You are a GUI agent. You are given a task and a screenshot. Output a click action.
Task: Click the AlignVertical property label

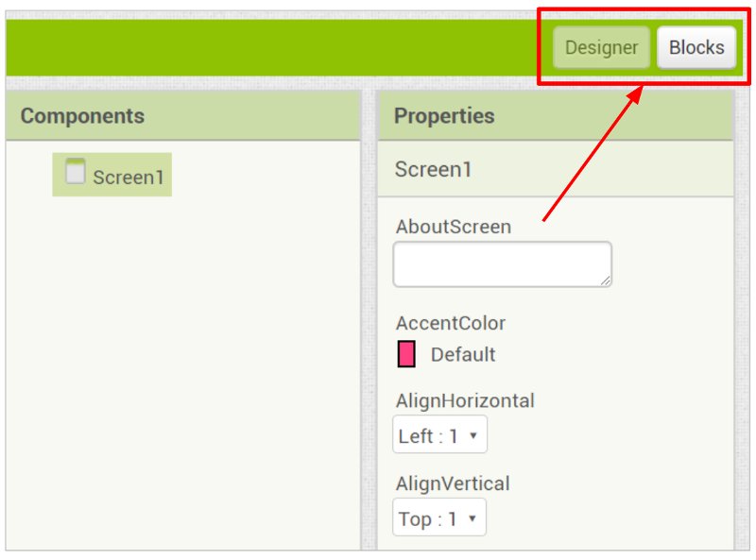453,484
